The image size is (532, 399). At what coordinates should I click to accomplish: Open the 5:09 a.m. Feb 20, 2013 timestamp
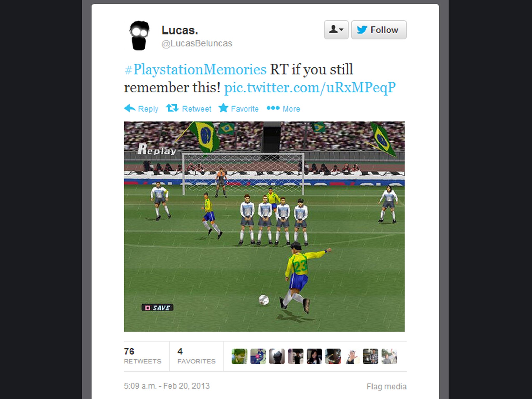(x=167, y=386)
